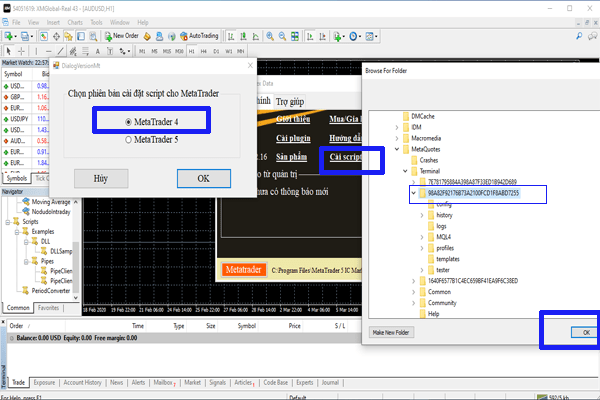Select the MetaTrader 4 radio button
This screenshot has width=600, height=400.
(128, 122)
